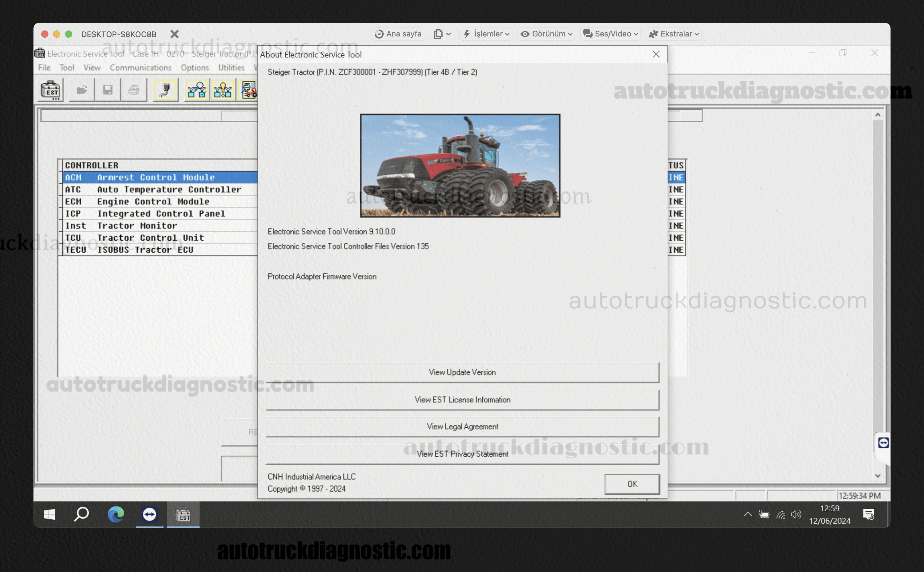924x572 pixels.
Task: Open the File menu
Action: click(x=44, y=68)
